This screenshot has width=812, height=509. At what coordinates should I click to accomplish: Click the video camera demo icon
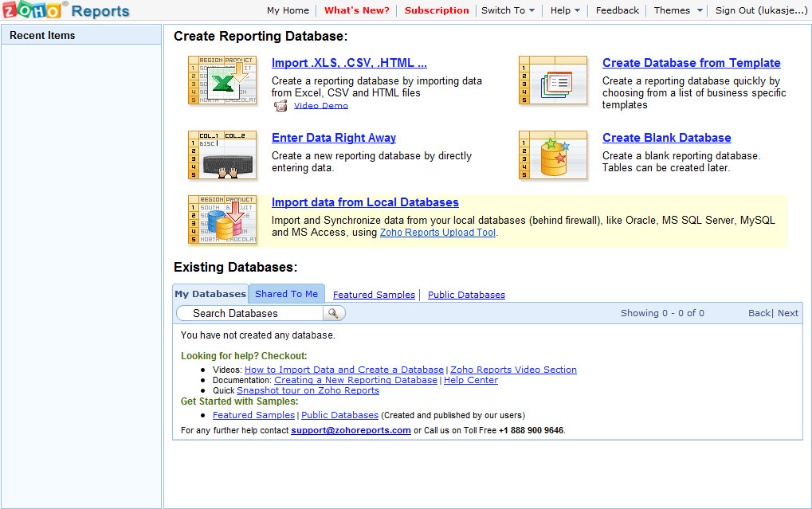click(280, 106)
